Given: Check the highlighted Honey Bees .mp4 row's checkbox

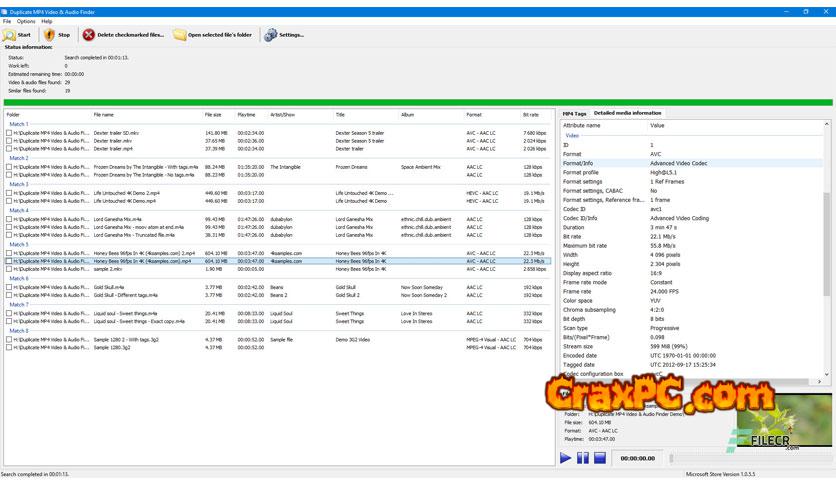Looking at the screenshot, I should pyautogui.click(x=9, y=261).
